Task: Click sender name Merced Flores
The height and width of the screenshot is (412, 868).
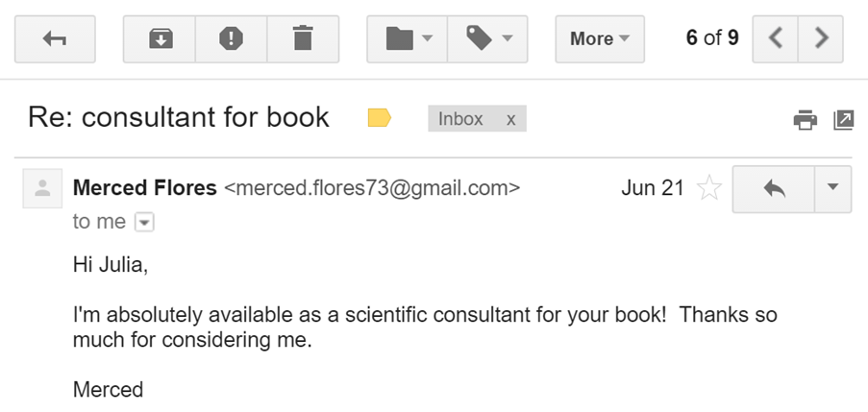Action: coord(145,188)
